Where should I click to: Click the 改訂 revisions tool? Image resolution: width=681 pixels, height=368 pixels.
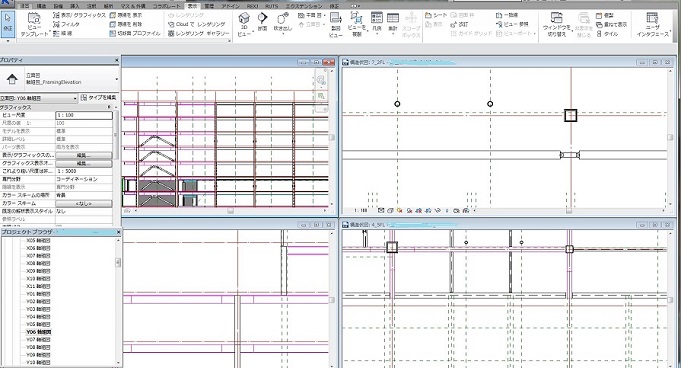coord(460,24)
